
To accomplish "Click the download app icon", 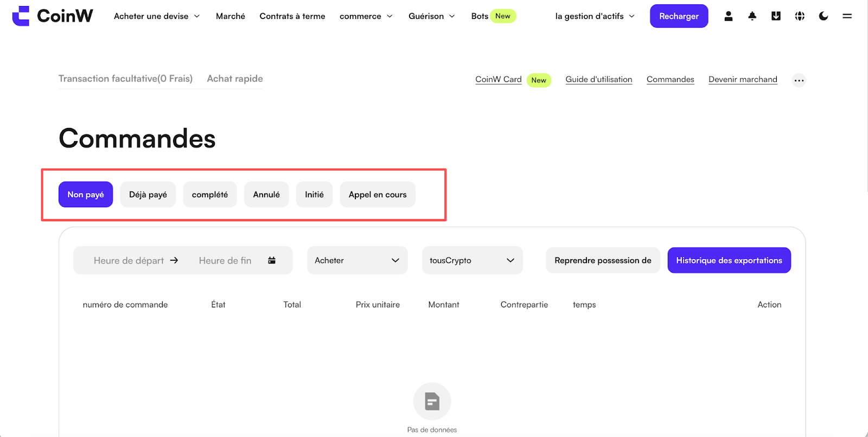I will (x=776, y=16).
